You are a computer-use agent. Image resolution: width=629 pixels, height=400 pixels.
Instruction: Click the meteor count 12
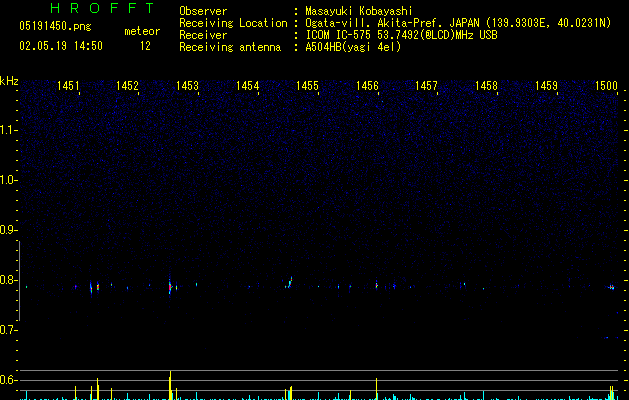tap(145, 46)
